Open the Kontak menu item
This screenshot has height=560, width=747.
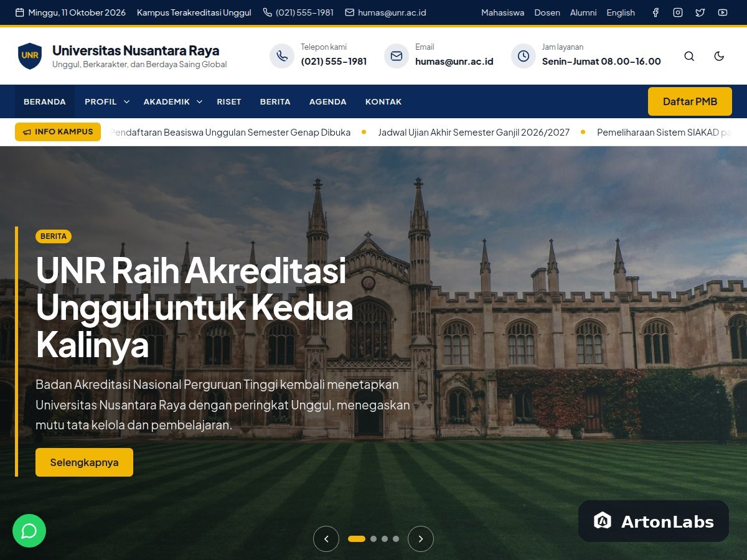(383, 101)
